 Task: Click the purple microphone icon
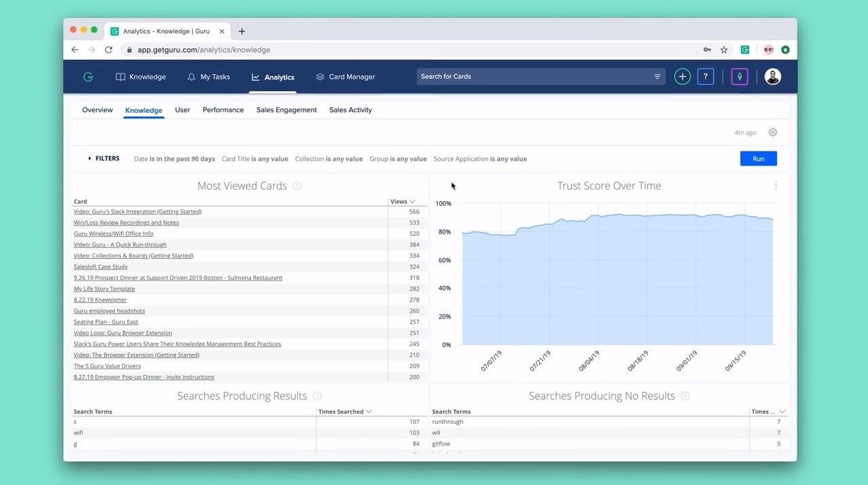pyautogui.click(x=740, y=77)
